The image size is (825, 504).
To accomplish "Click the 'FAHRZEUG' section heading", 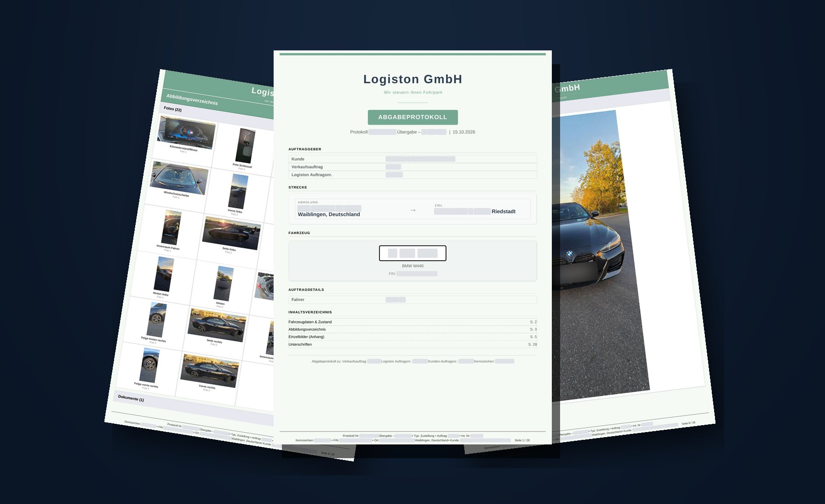I will [299, 233].
